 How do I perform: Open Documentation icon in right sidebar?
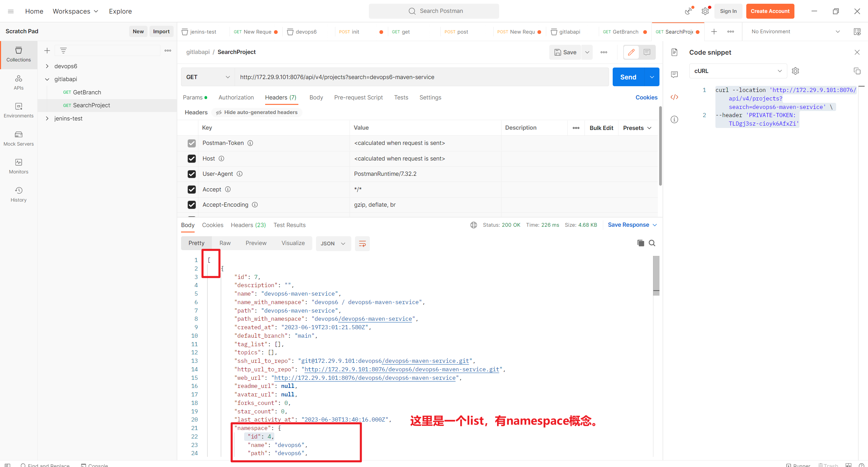click(674, 52)
